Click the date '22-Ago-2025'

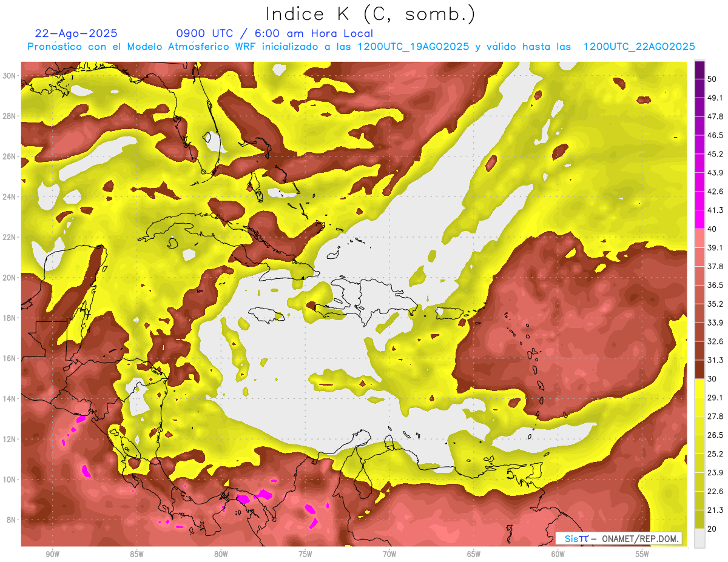click(x=76, y=33)
